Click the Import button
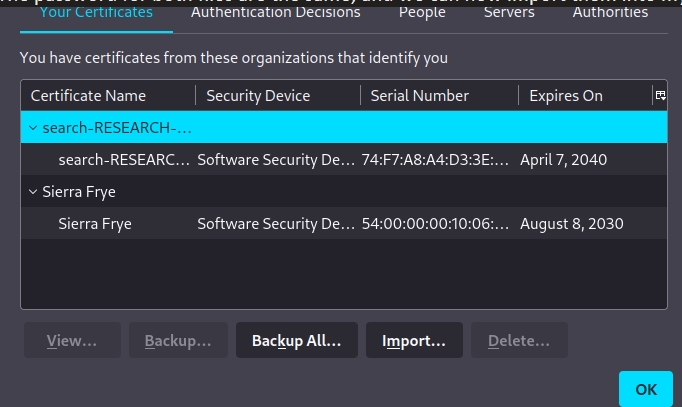This screenshot has width=682, height=407. [414, 341]
